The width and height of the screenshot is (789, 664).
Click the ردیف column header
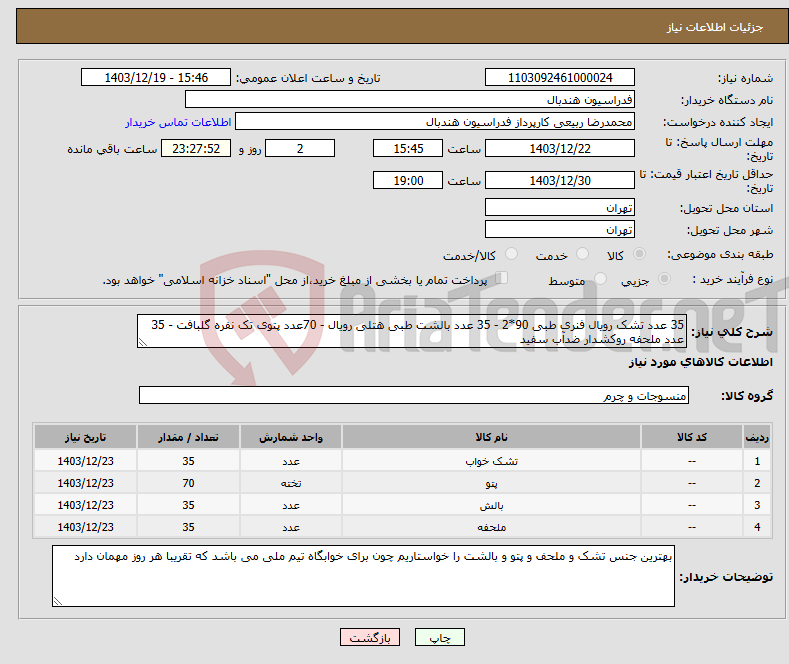click(757, 437)
